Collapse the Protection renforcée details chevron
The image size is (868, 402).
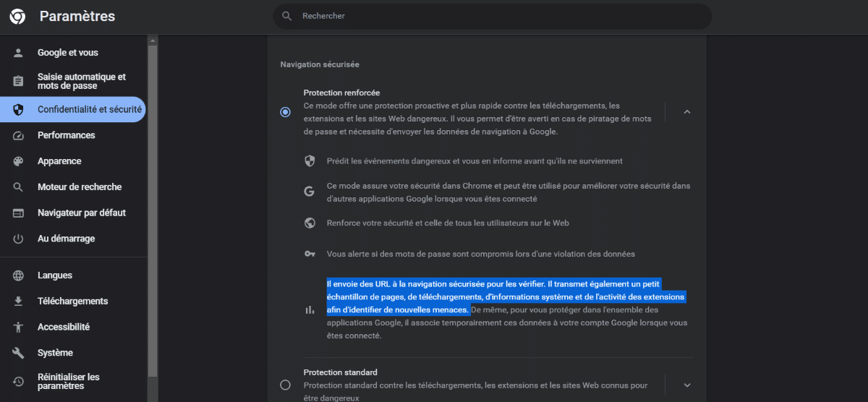[x=687, y=112]
